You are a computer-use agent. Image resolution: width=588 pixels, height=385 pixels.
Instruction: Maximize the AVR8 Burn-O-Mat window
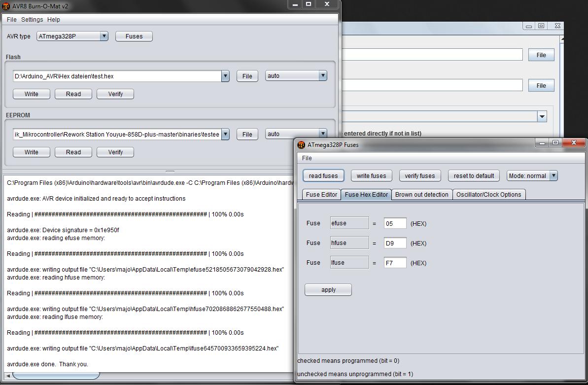tap(308, 4)
